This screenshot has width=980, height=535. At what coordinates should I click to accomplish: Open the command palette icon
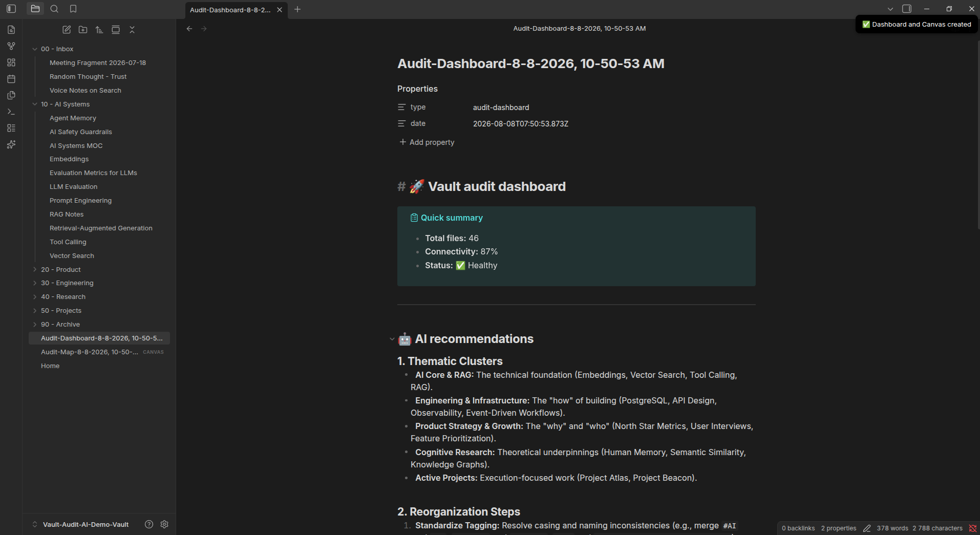(11, 112)
